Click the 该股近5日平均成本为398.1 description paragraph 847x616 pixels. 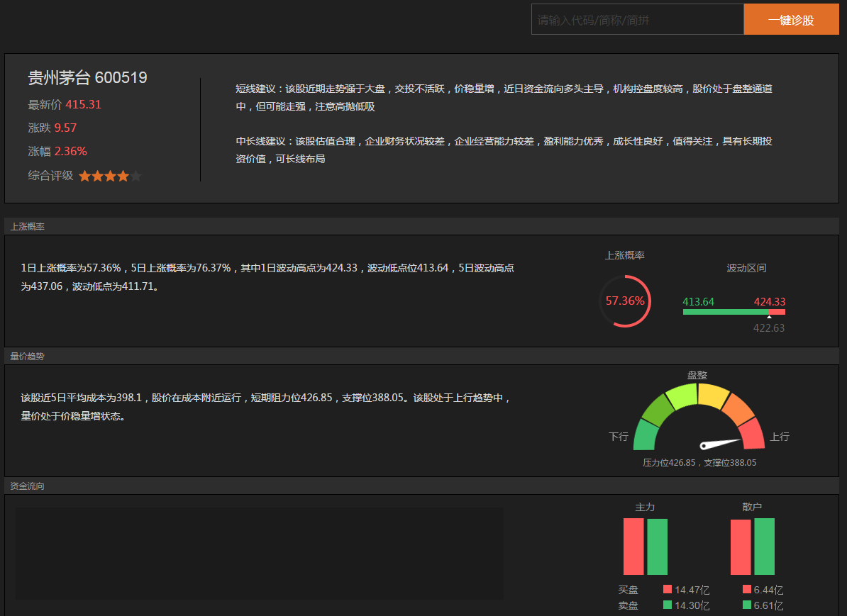coord(266,406)
